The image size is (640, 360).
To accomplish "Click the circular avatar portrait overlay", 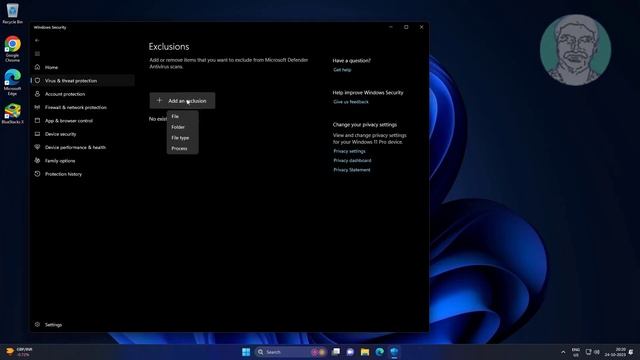I will pos(575,50).
